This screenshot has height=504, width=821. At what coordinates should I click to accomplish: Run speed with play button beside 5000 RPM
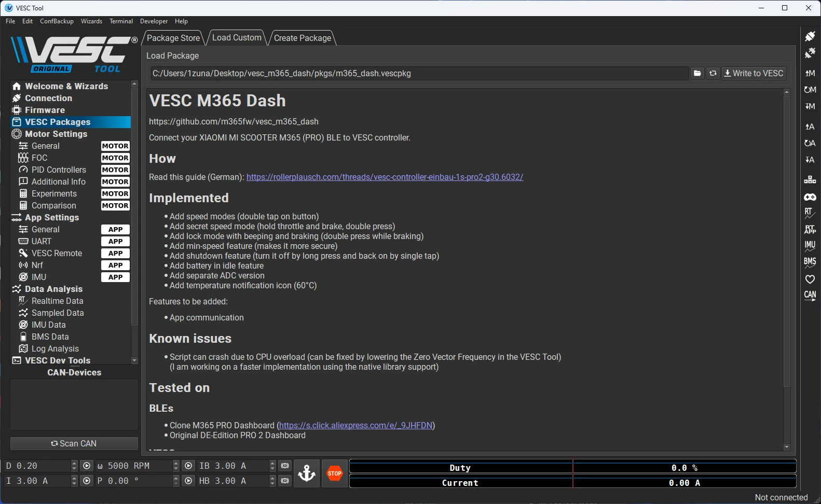pos(188,466)
